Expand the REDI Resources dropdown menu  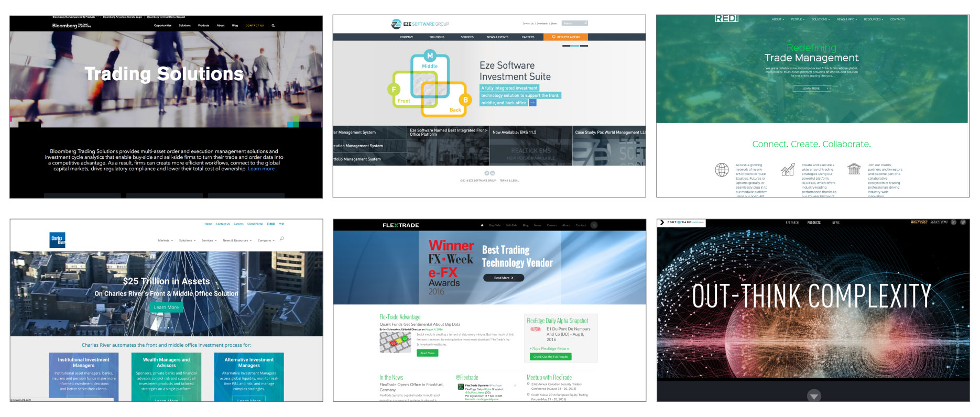(873, 19)
